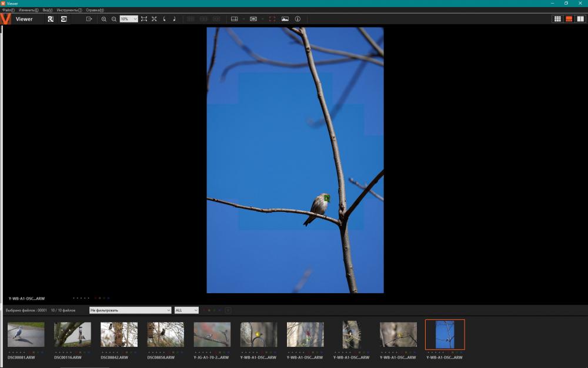The width and height of the screenshot is (588, 368).
Task: Open the Файл menu
Action: [x=8, y=10]
